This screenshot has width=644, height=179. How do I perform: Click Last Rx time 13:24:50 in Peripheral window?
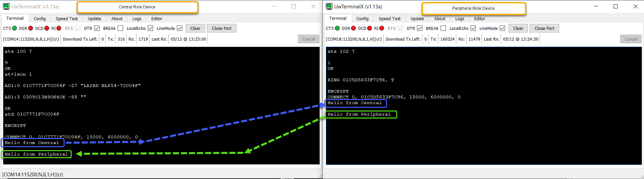click(521, 39)
